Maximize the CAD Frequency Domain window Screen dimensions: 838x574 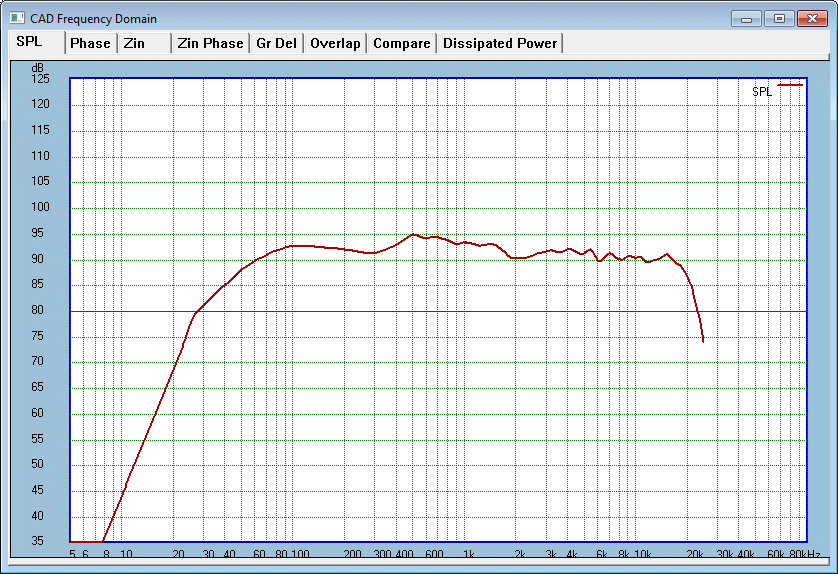pos(779,19)
